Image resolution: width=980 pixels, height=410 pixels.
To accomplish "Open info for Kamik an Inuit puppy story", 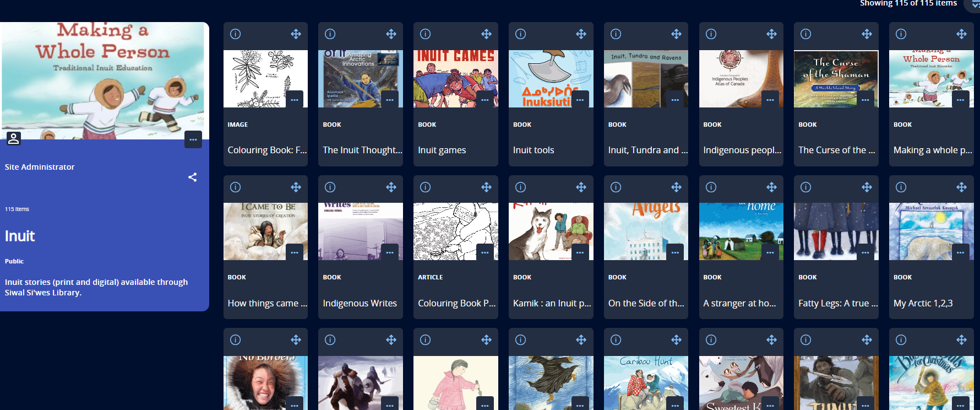I will click(520, 187).
